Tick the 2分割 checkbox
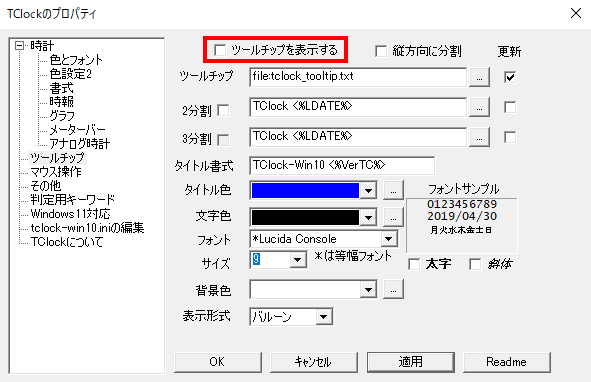The image size is (591, 382). pos(223,110)
